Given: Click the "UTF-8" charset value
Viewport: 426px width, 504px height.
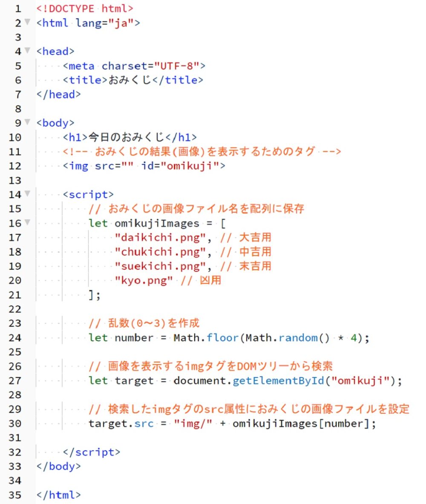Looking at the screenshot, I should [177, 66].
